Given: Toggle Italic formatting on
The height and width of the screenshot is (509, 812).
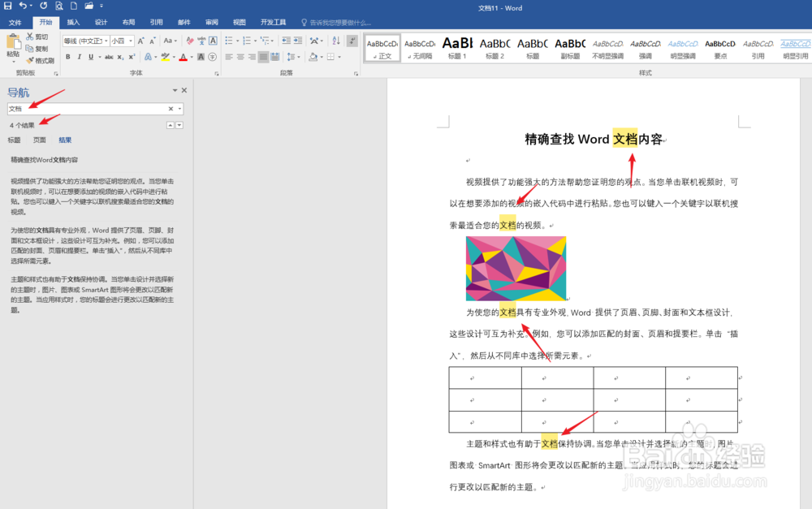Looking at the screenshot, I should pos(80,57).
